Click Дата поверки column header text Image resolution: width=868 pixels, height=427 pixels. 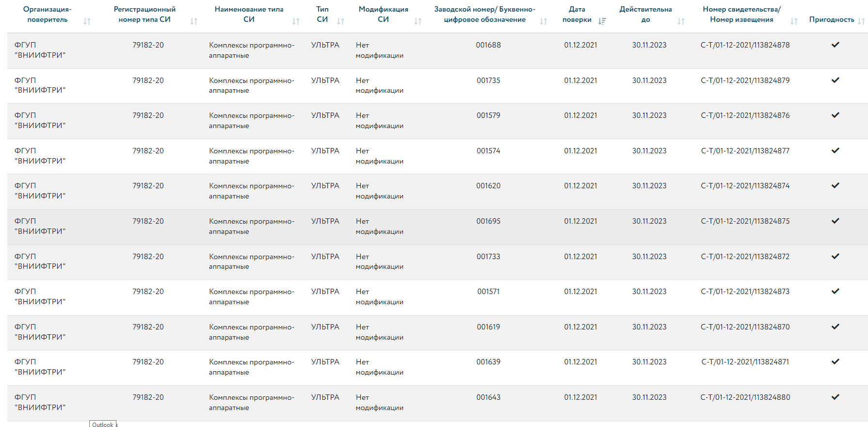(577, 15)
